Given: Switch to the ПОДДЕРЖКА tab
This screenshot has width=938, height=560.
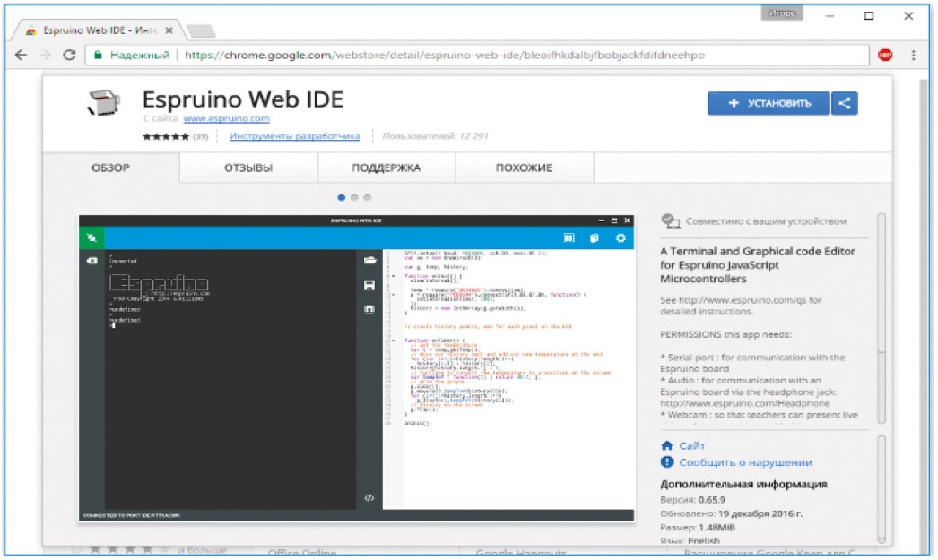Looking at the screenshot, I should [386, 168].
